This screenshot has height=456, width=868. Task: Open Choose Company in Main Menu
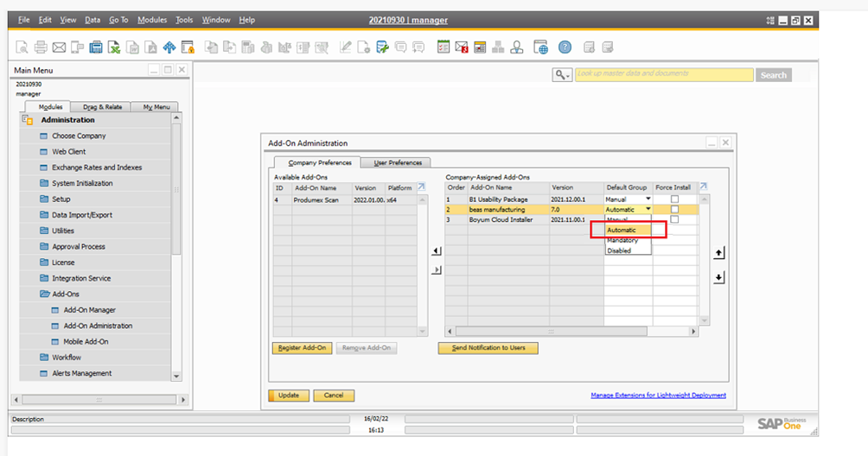(79, 136)
